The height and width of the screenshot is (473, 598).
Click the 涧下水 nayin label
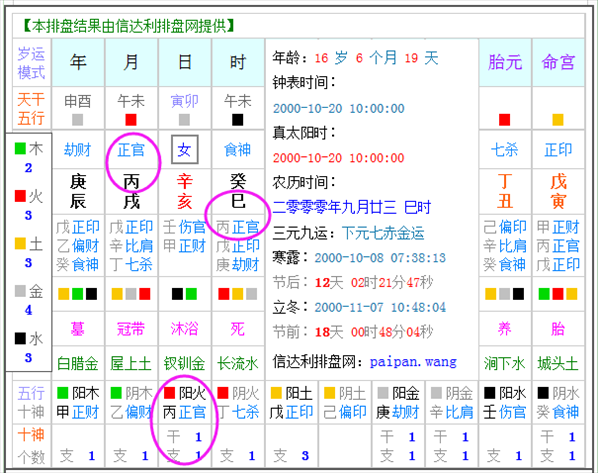click(x=505, y=364)
